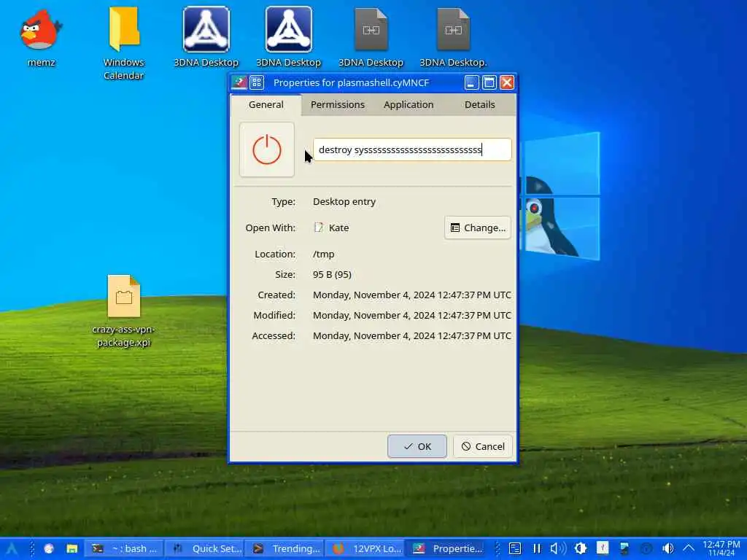This screenshot has height=560, width=747.
Task: Open the outlined speaker tray icon
Action: (x=558, y=548)
